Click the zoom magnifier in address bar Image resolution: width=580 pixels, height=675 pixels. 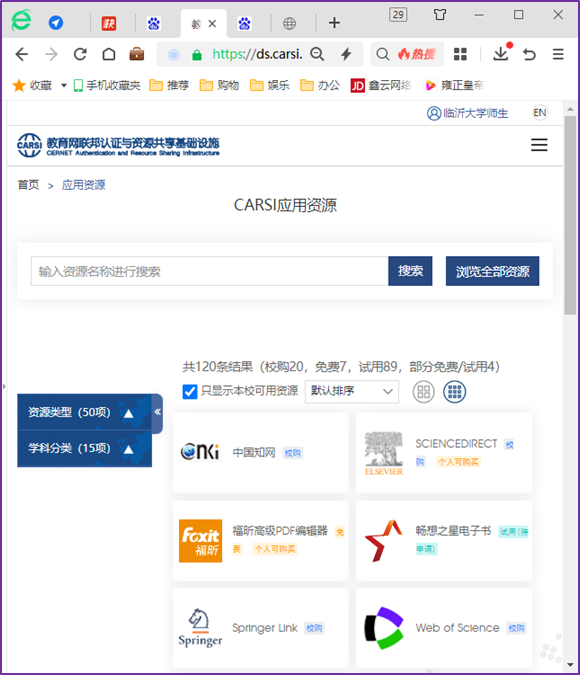(317, 54)
